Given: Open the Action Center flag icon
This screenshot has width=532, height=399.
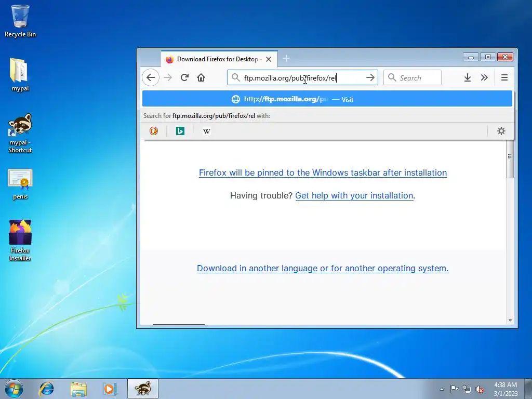Looking at the screenshot, I should [x=454, y=389].
